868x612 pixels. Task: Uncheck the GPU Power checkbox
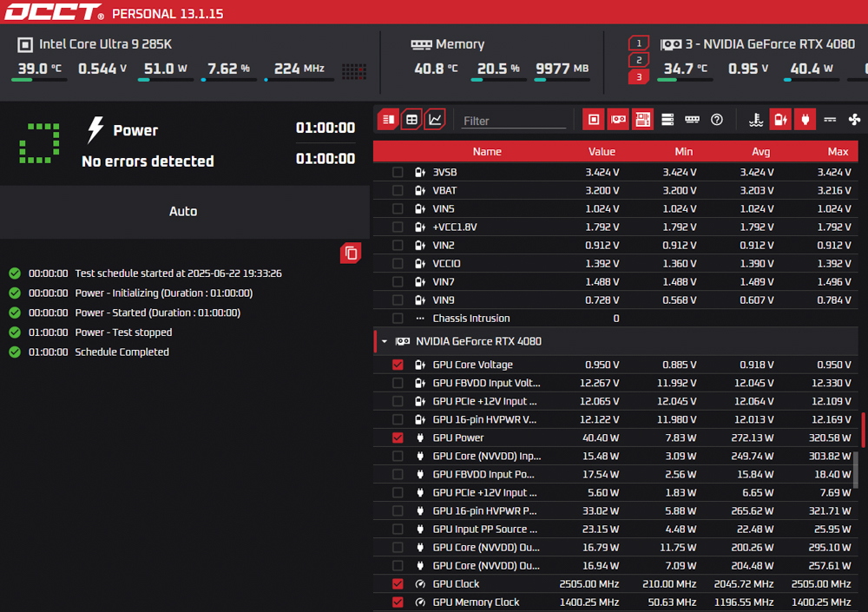coord(398,438)
